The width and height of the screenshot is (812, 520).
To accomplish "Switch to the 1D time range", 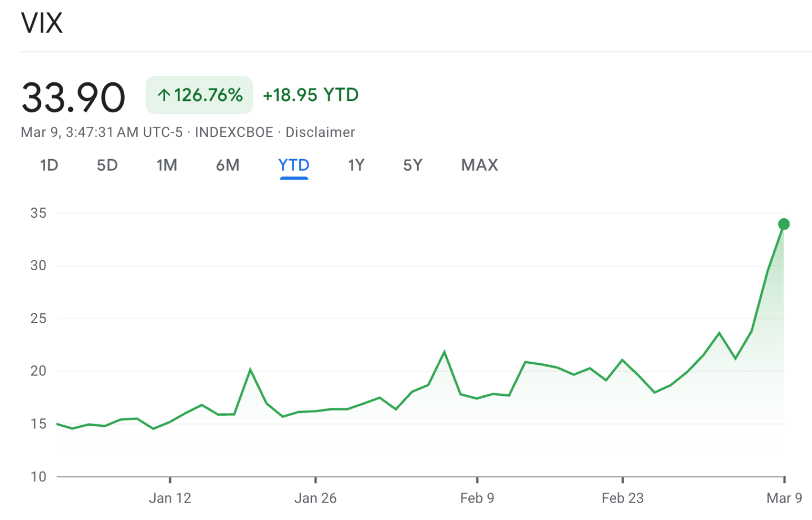I will [49, 165].
